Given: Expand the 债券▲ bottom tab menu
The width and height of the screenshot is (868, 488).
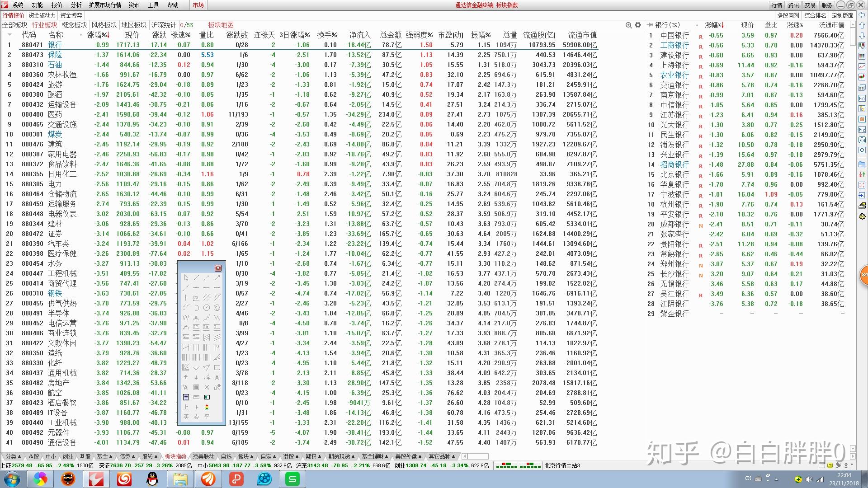Looking at the screenshot, I should pyautogui.click(x=128, y=456).
